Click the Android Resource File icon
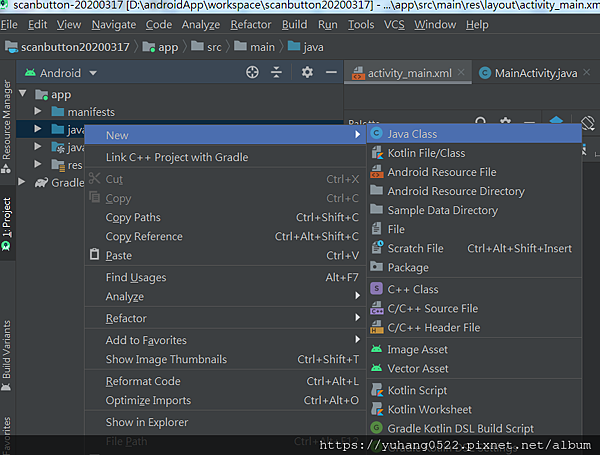The height and width of the screenshot is (455, 600). (377, 172)
